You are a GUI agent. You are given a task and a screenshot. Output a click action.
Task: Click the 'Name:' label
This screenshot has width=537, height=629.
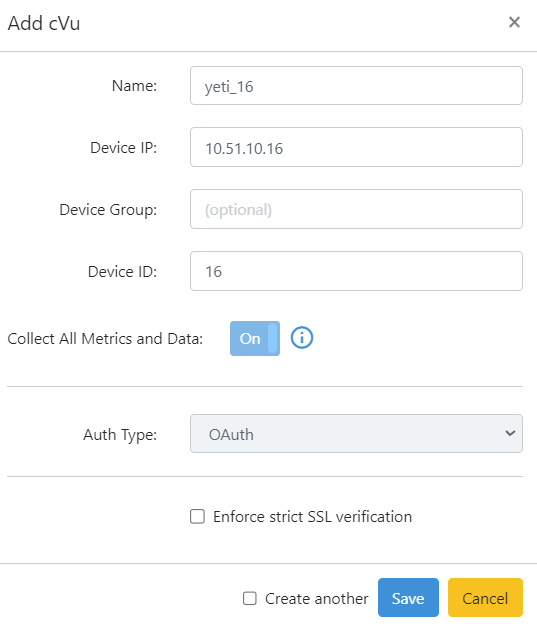point(134,86)
